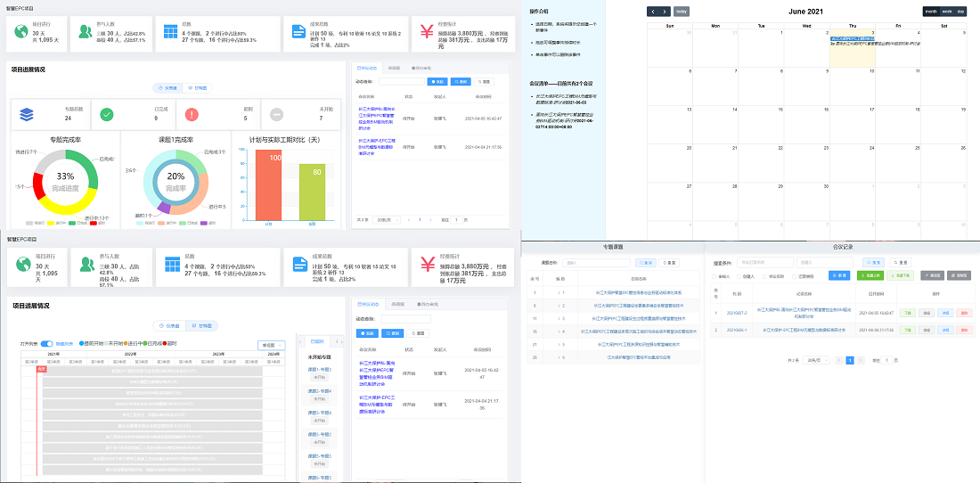This screenshot has height=483, width=980.
Task: Click topic name input in topics panel
Action: 595,263
